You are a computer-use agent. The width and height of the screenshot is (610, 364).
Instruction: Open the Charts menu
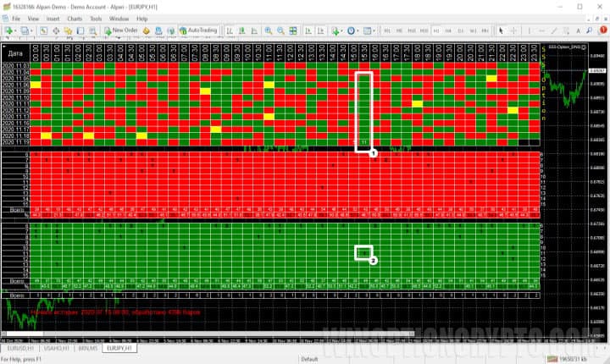(75, 18)
